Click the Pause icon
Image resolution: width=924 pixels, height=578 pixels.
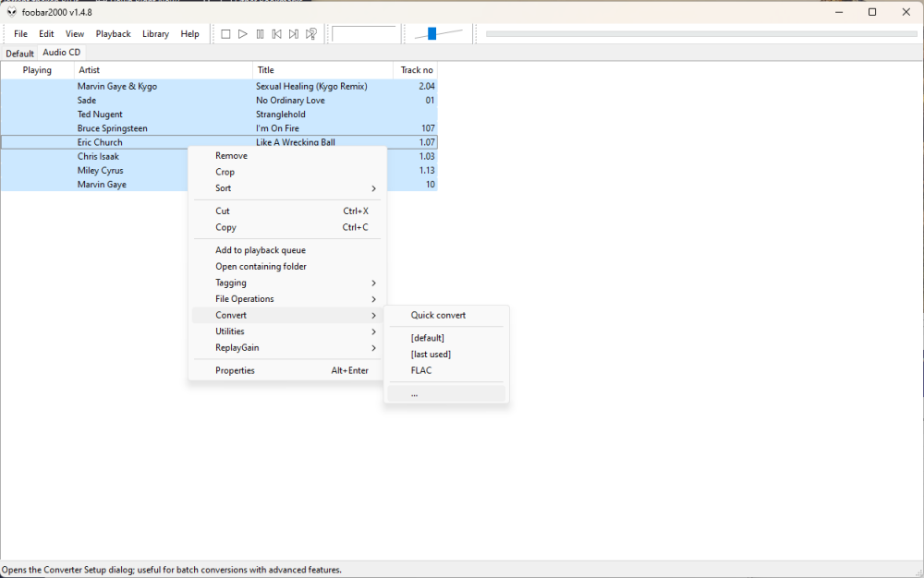point(260,33)
